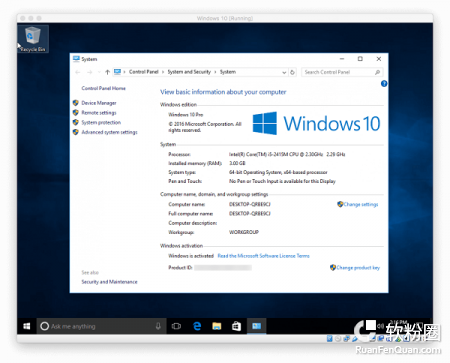Open Remote settings

(x=99, y=113)
